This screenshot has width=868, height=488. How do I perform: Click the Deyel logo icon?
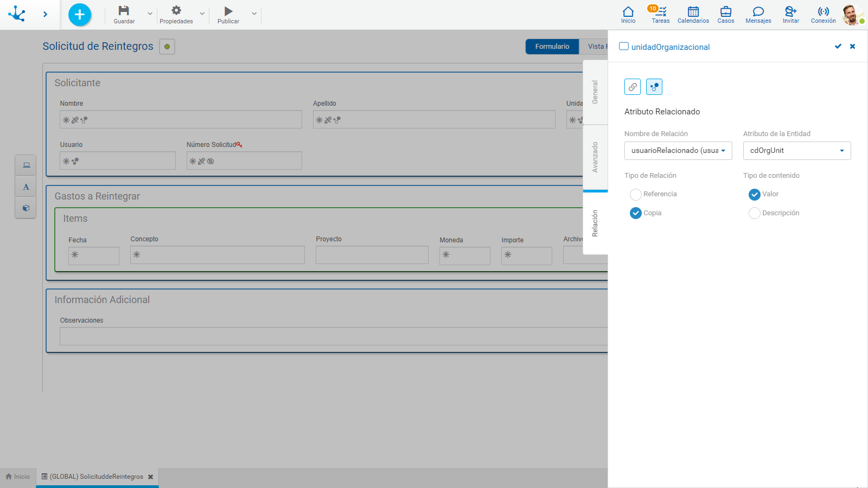(x=17, y=14)
